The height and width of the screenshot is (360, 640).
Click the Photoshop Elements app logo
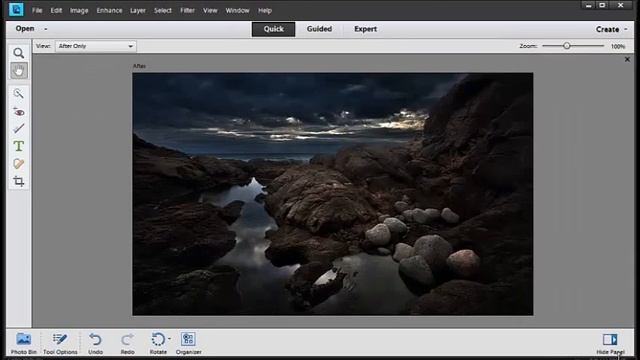pos(16,9)
